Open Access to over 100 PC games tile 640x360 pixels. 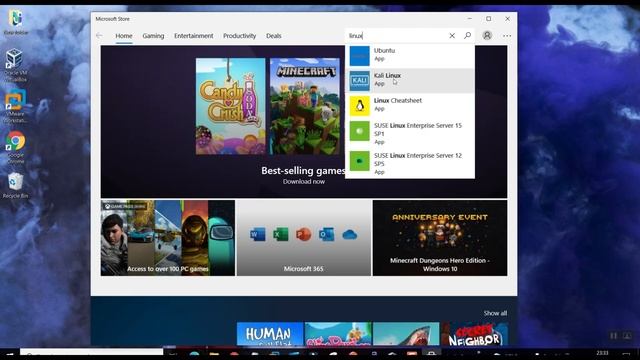point(168,238)
